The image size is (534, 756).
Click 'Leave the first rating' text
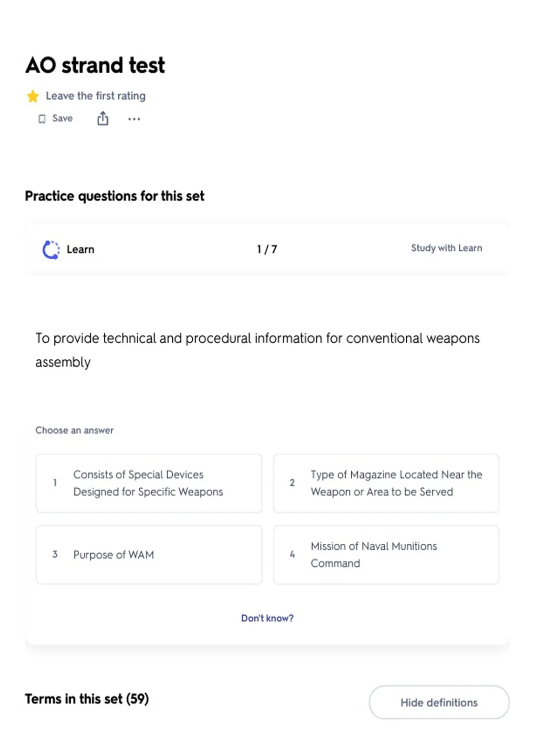click(96, 96)
